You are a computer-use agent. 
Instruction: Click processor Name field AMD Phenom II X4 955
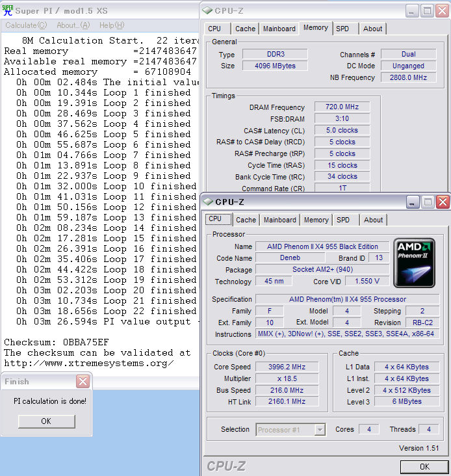pyautogui.click(x=322, y=246)
